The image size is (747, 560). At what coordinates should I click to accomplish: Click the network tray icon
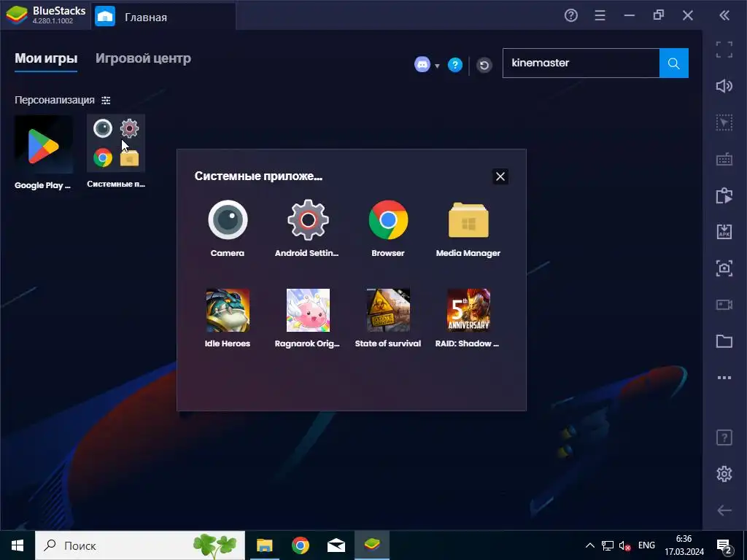coord(608,545)
